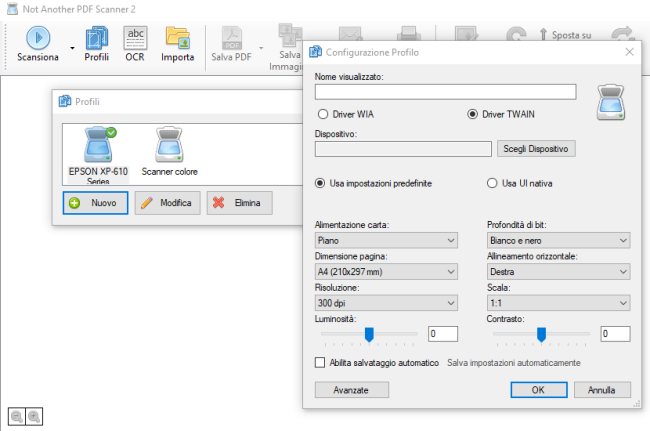Click the Luminosità slider handle
The height and width of the screenshot is (431, 650).
coord(369,333)
